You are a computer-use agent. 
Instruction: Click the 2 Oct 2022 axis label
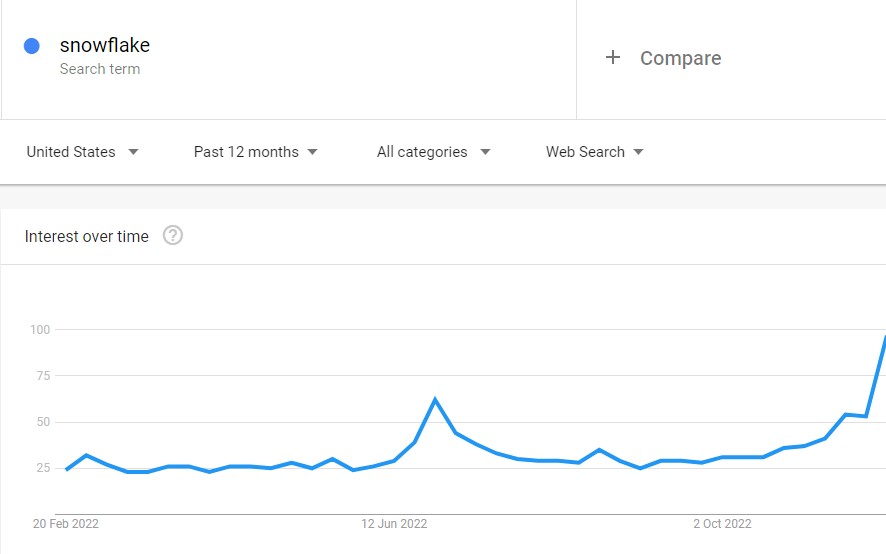(x=722, y=523)
